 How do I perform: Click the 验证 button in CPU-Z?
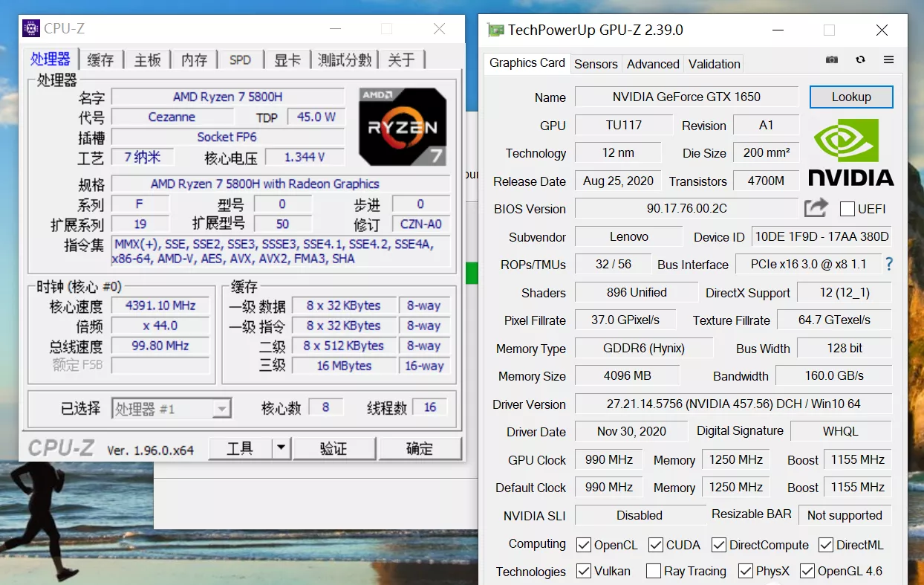tap(334, 448)
